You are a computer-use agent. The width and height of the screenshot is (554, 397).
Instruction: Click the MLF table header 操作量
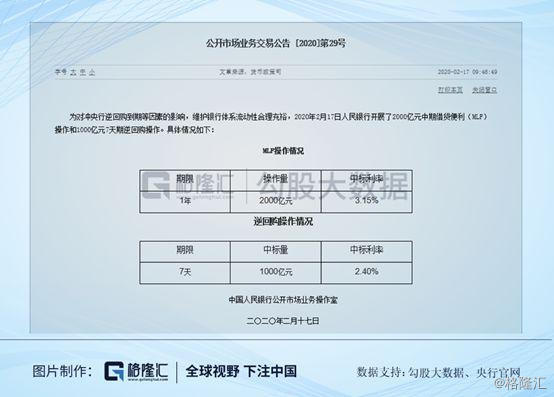[x=276, y=179]
